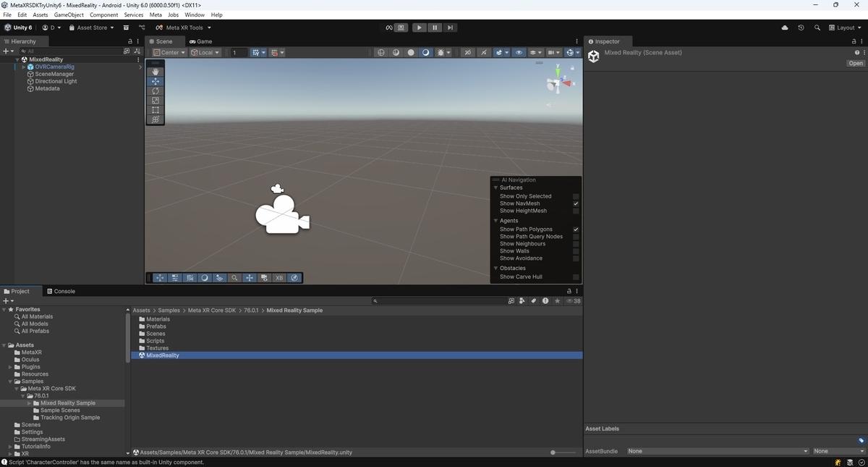This screenshot has height=467, width=868.
Task: Click the Step frame button
Action: point(450,28)
